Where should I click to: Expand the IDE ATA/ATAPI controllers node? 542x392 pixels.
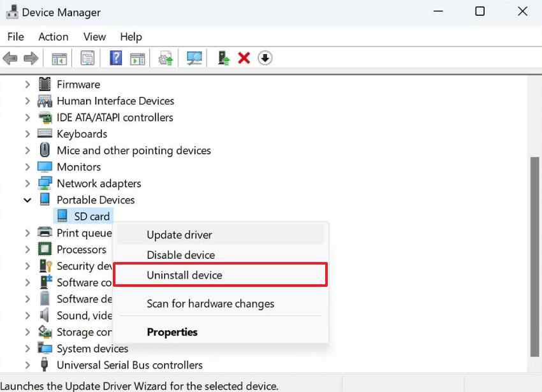point(27,117)
